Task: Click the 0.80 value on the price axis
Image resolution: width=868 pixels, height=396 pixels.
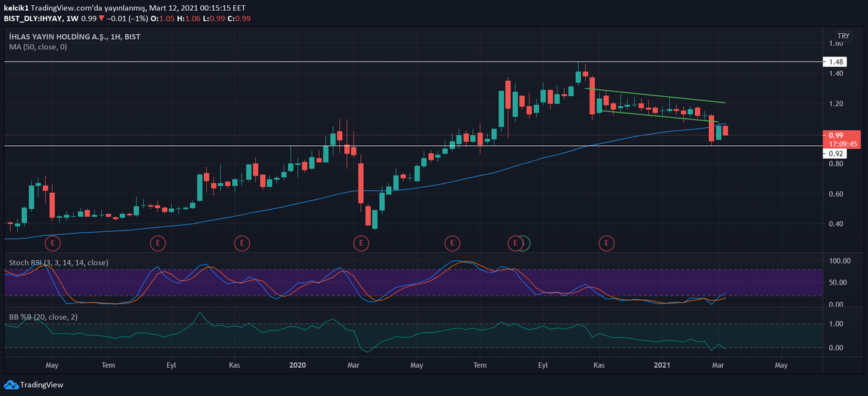Action: pyautogui.click(x=837, y=164)
